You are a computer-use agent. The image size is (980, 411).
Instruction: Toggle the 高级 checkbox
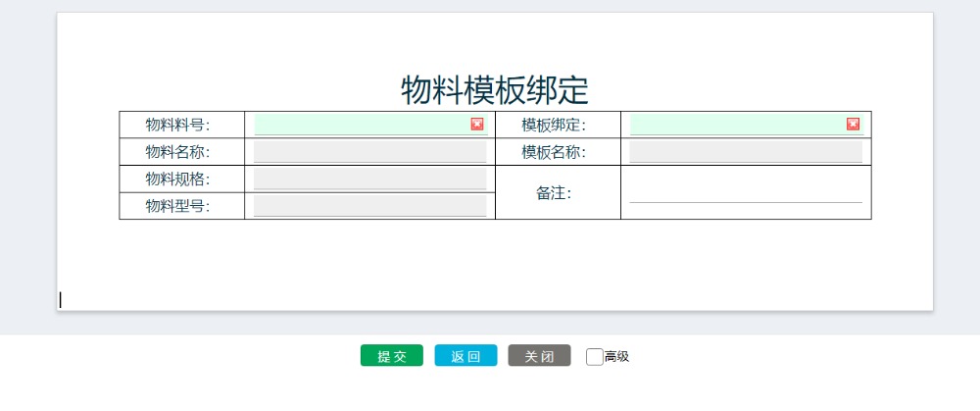click(x=594, y=357)
